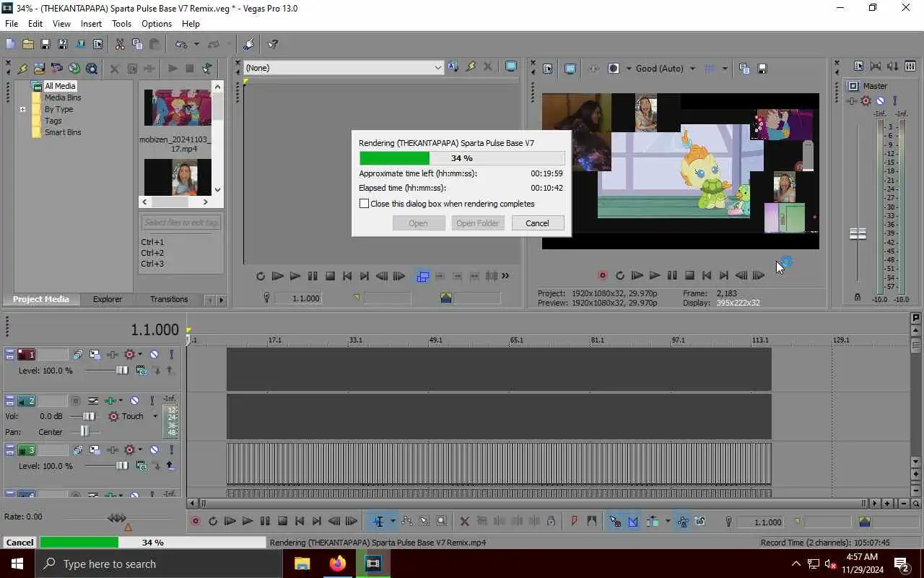924x578 pixels.
Task: Open the File menu
Action: [12, 24]
